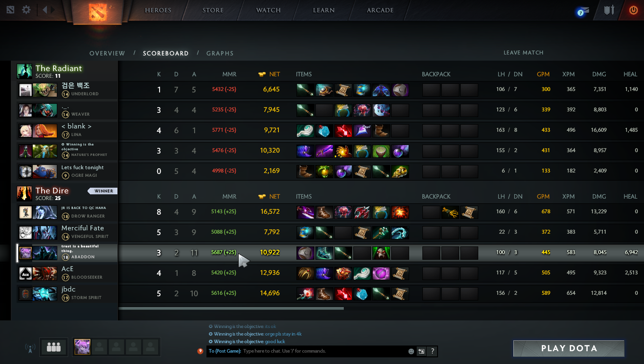644x364 pixels.
Task: Toggle the chat channel switch button
Action: pos(421,351)
